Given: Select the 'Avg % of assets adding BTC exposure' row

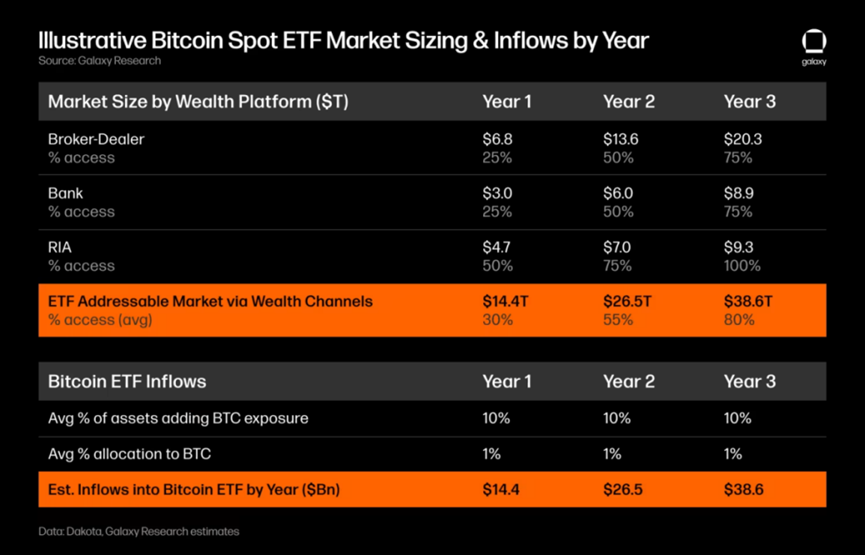Looking at the screenshot, I should point(178,418).
